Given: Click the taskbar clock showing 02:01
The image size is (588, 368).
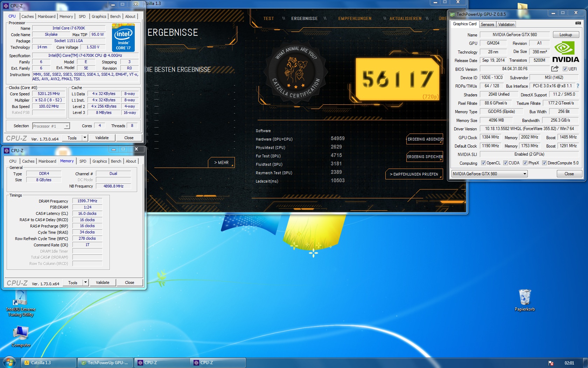Looking at the screenshot, I should click(569, 363).
